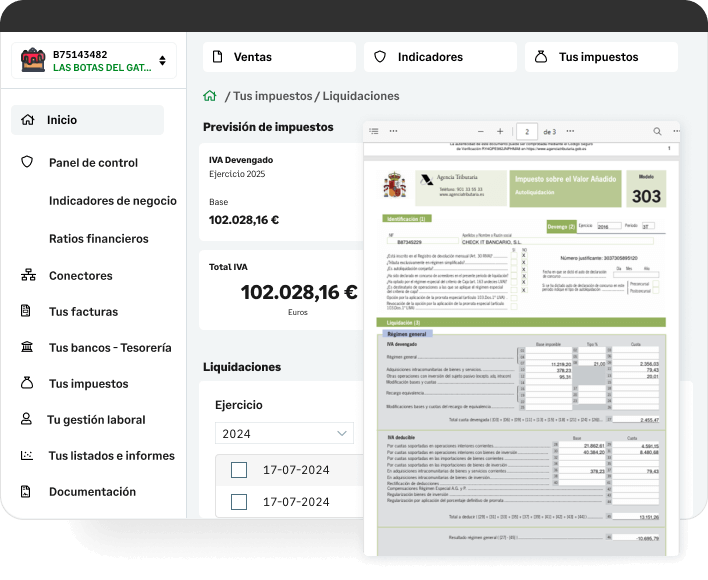This screenshot has width=708, height=580.
Task: Click the Liquidaciones breadcrumb link
Action: (361, 96)
